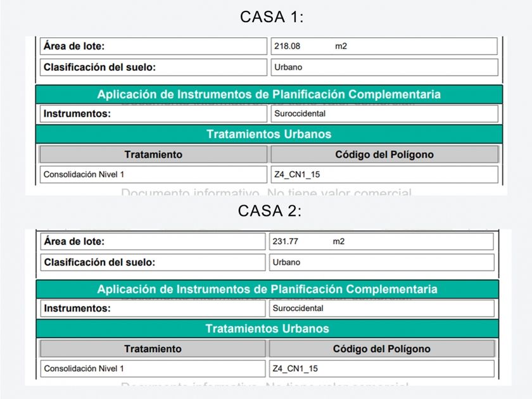Click the Suroccidental field in CASA 1

[x=384, y=114]
